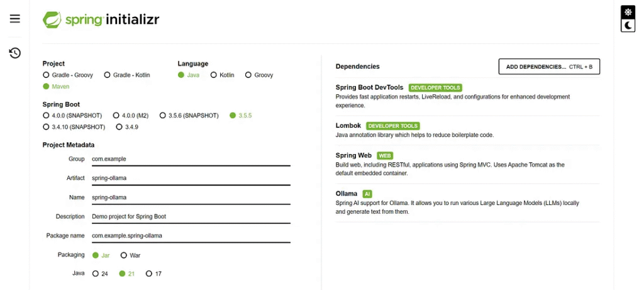
Task: Select Java version 17
Action: pyautogui.click(x=149, y=274)
